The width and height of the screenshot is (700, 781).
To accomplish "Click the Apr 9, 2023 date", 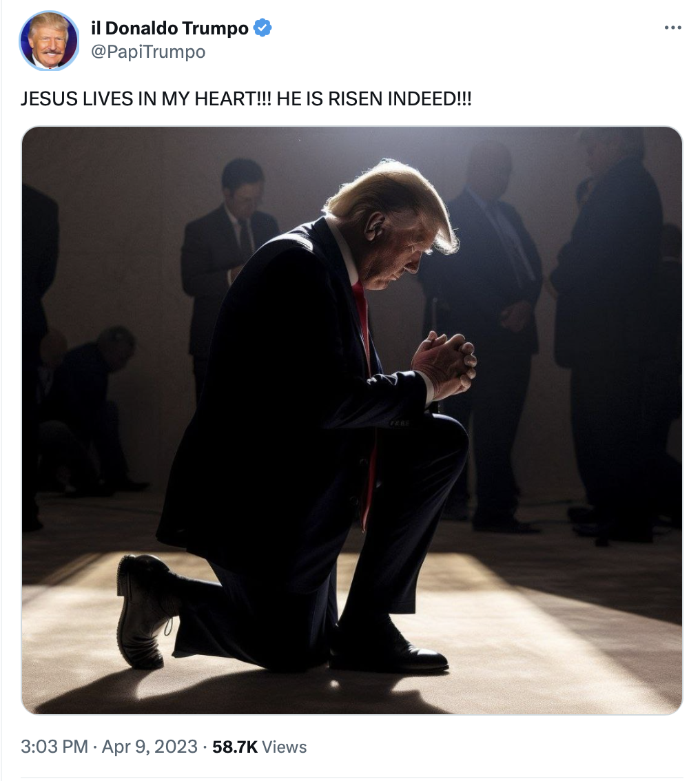I will click(x=150, y=747).
